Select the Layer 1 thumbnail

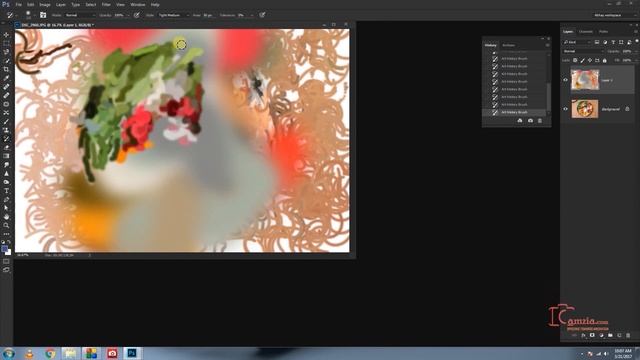(585, 80)
